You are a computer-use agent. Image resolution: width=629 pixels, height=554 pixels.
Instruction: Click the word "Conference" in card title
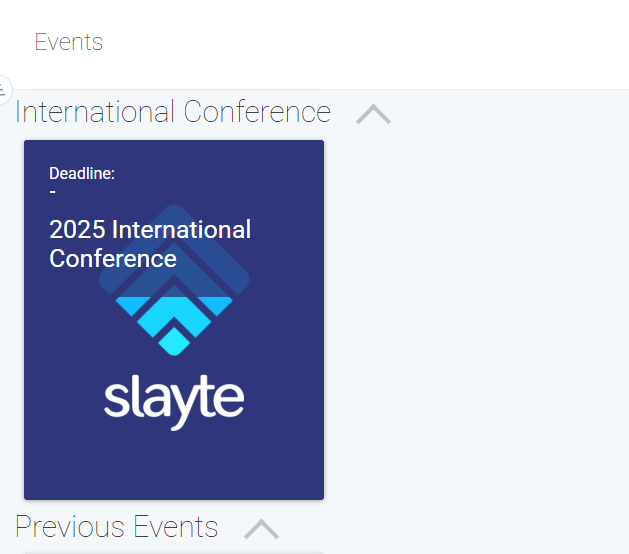(x=113, y=258)
